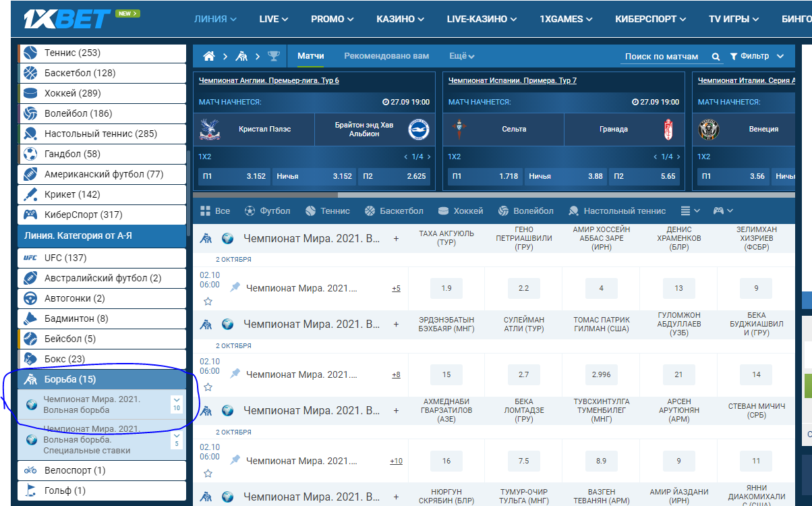Bet on П1 3.152 for Кристал Пэлэс
Viewport: 812px width, 506px height.
pos(235,176)
